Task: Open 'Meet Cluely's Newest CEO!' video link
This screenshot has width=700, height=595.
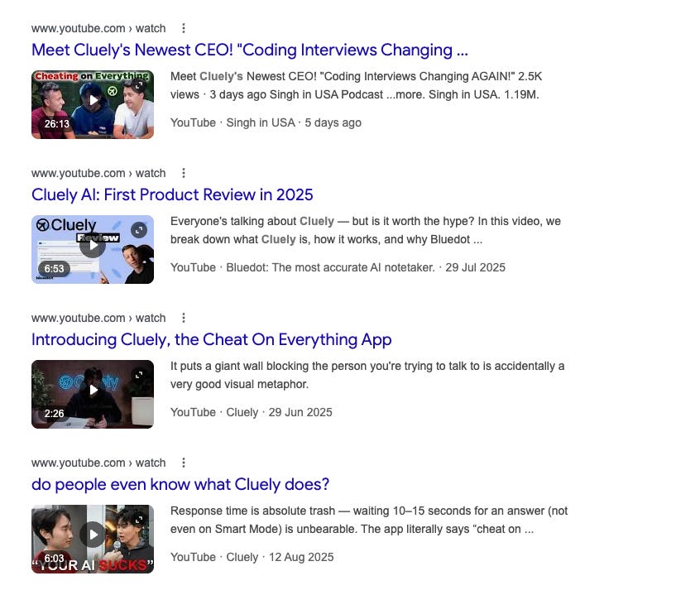Action: 250,50
